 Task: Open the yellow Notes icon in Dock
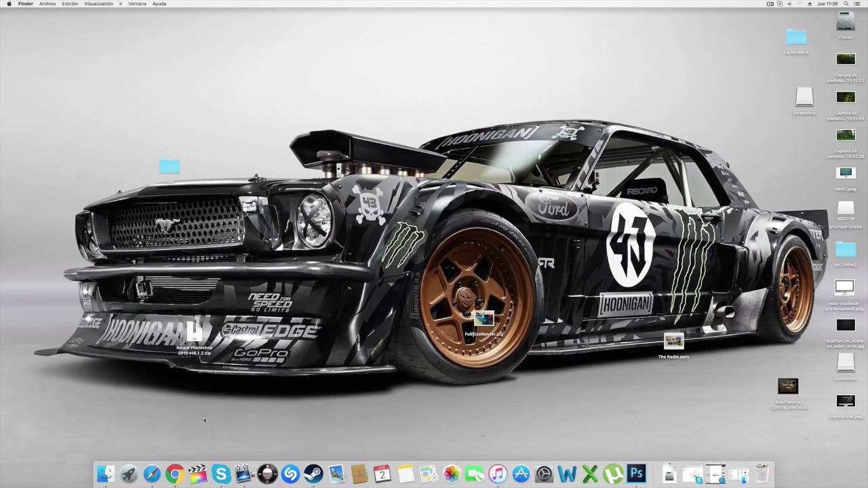pos(406,474)
